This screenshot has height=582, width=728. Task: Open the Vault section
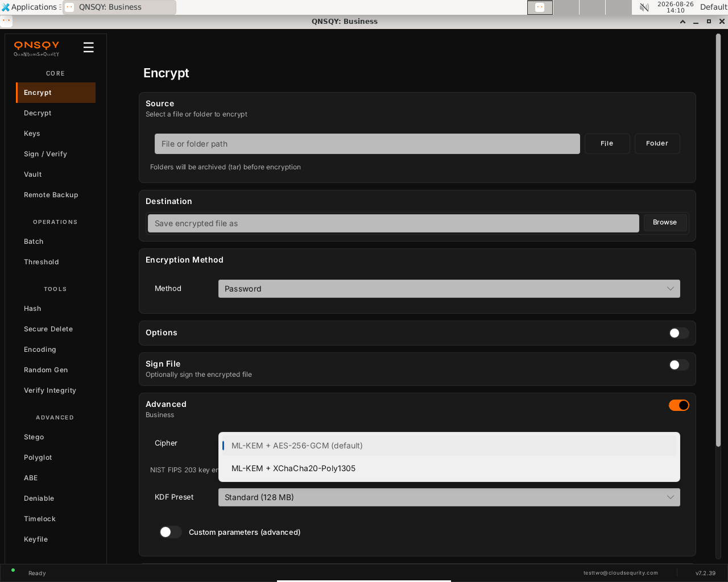coord(56,174)
